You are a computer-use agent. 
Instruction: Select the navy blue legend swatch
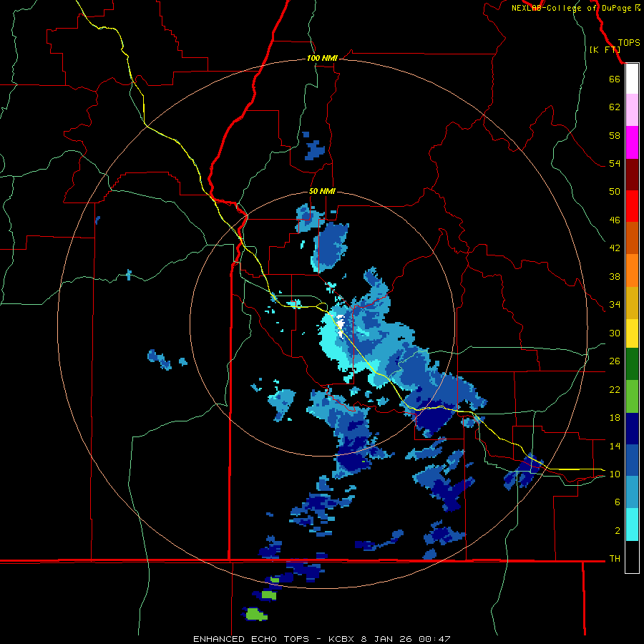632,429
